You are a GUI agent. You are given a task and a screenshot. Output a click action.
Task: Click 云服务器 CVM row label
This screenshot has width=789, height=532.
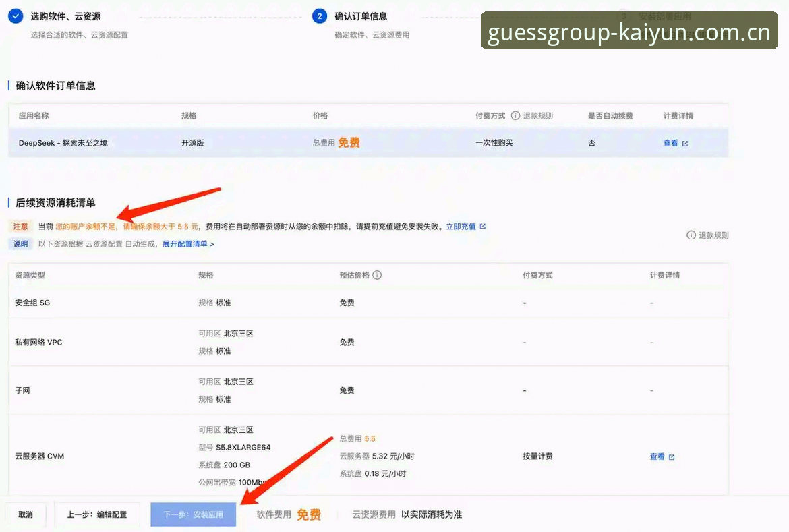[39, 456]
